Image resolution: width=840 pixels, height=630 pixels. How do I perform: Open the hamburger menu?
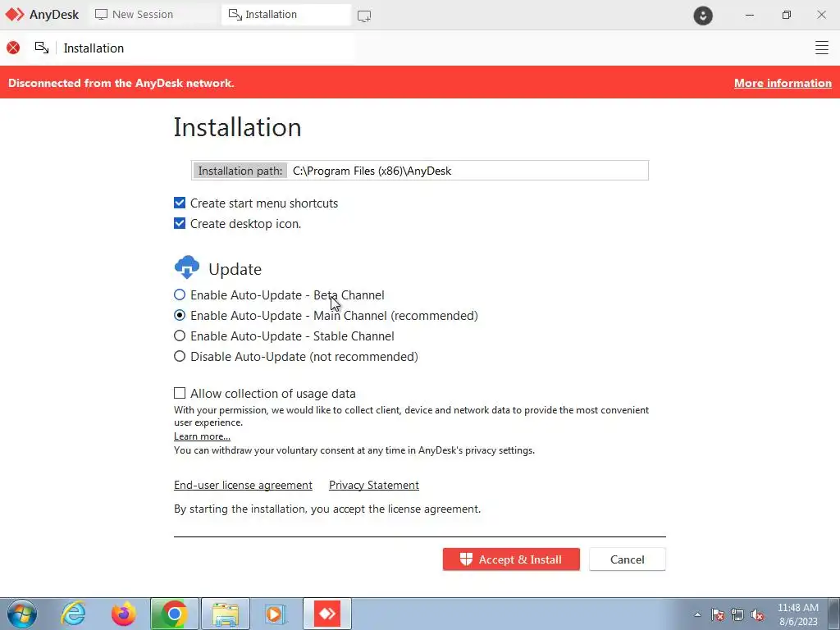pyautogui.click(x=822, y=48)
